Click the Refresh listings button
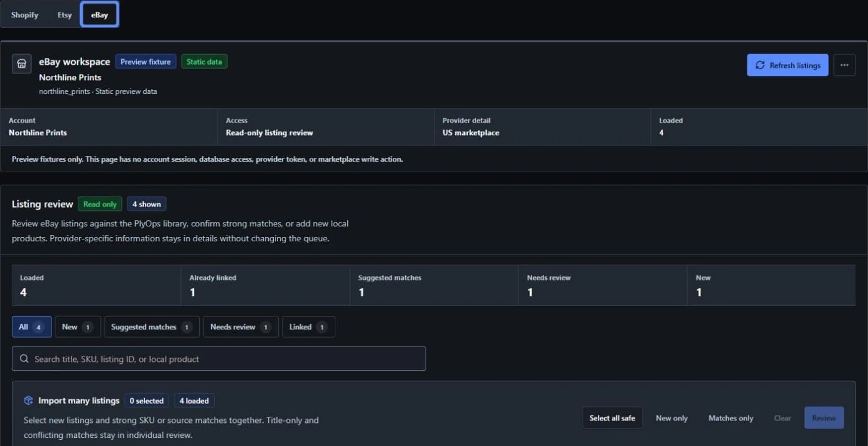868x446 pixels. pos(788,65)
